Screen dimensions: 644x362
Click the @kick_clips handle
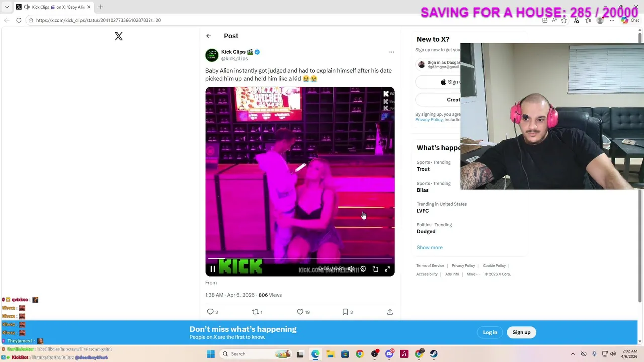(234, 59)
